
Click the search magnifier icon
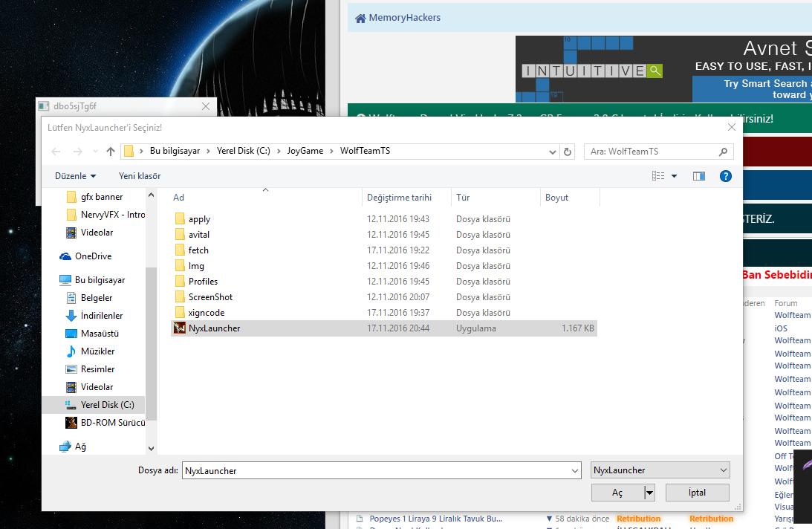click(x=723, y=152)
